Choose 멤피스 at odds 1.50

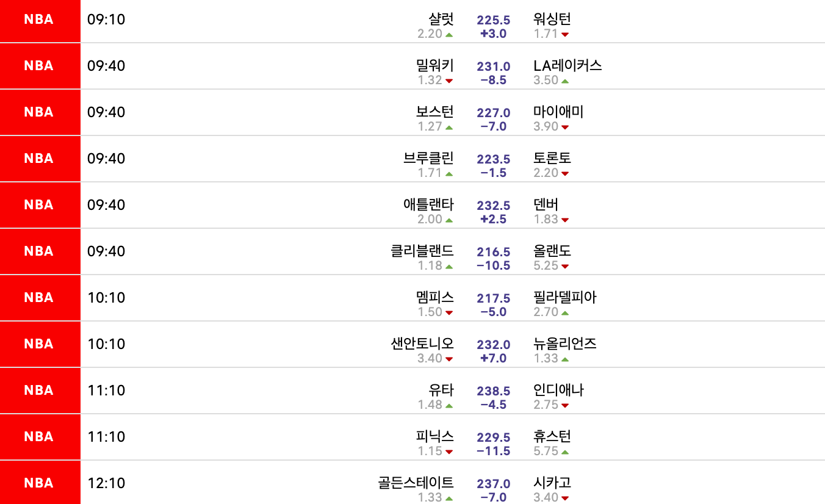click(430, 312)
